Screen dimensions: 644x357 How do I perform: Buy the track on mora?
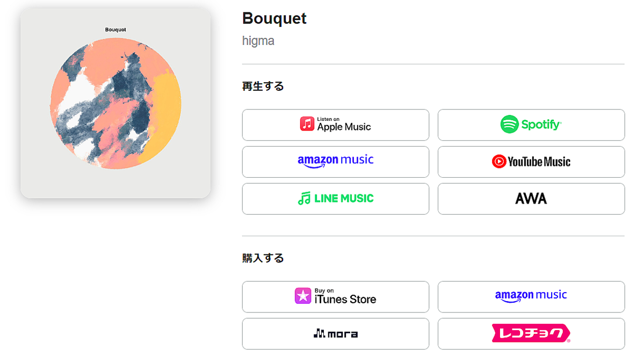pos(335,333)
